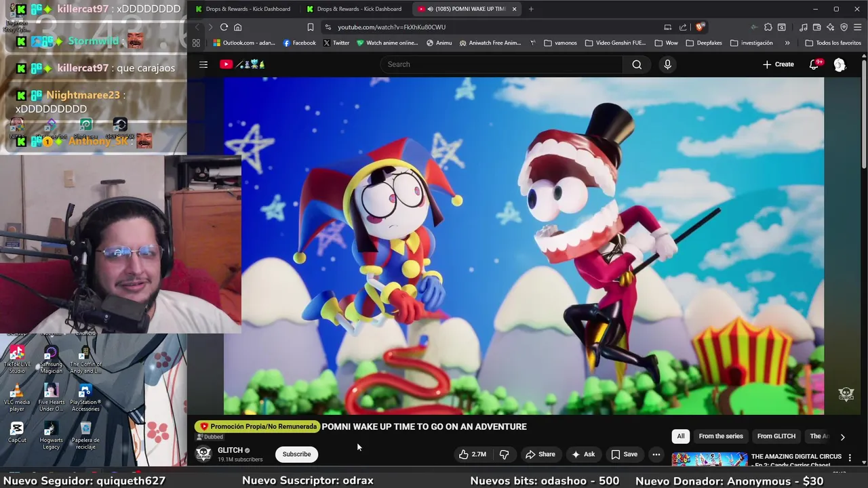The width and height of the screenshot is (868, 488).
Task: Open a new browser tab
Action: click(x=531, y=9)
